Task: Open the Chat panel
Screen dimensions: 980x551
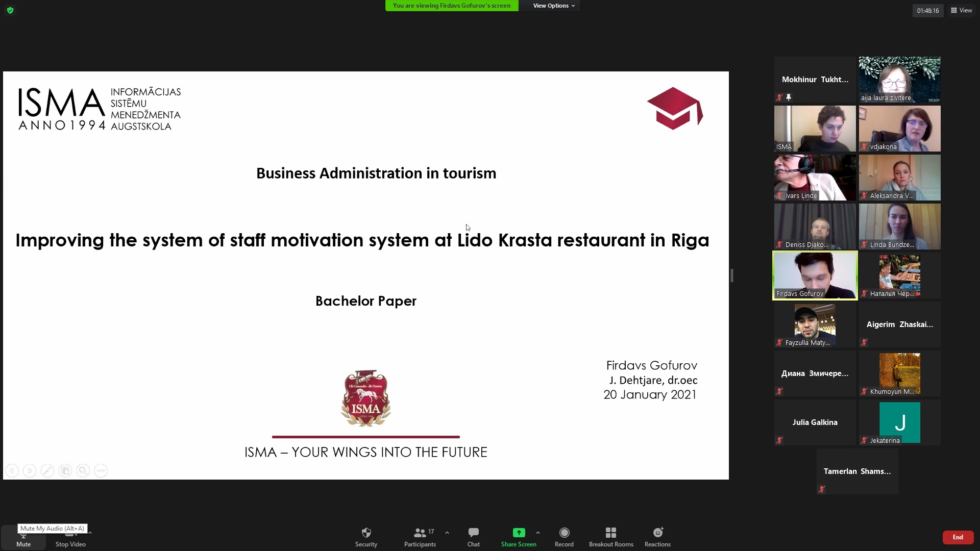Action: click(x=474, y=537)
